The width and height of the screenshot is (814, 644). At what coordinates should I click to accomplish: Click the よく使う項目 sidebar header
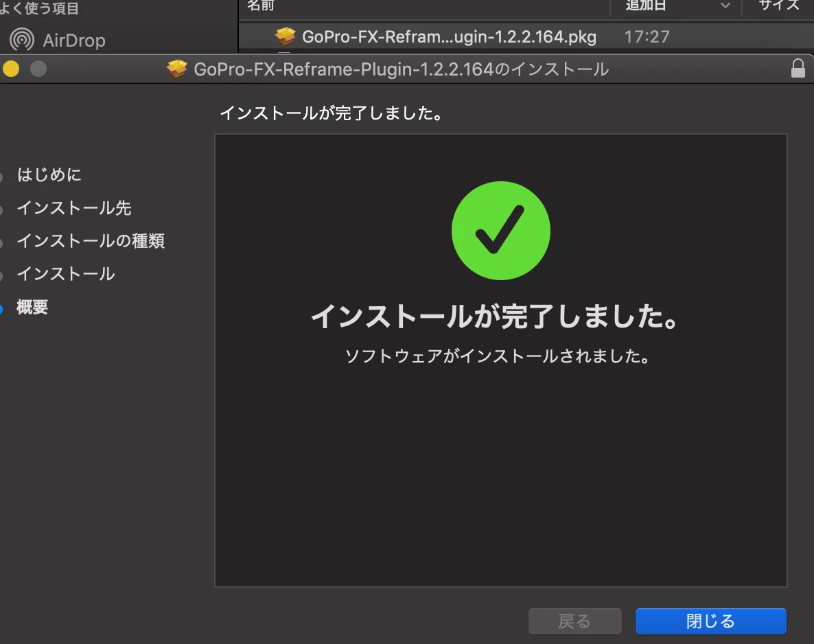pyautogui.click(x=39, y=8)
